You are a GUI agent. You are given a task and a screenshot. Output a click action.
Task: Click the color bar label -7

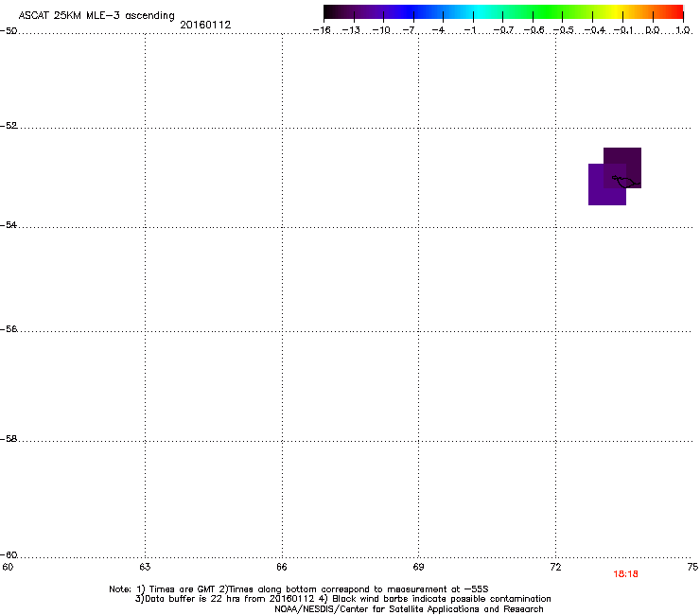[x=410, y=30]
